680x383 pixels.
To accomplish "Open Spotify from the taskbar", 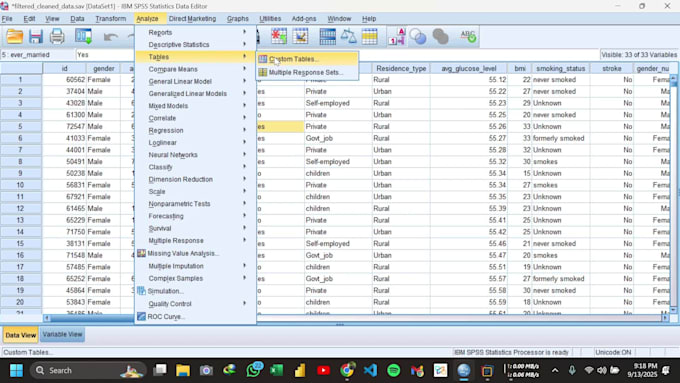I will click(x=393, y=370).
